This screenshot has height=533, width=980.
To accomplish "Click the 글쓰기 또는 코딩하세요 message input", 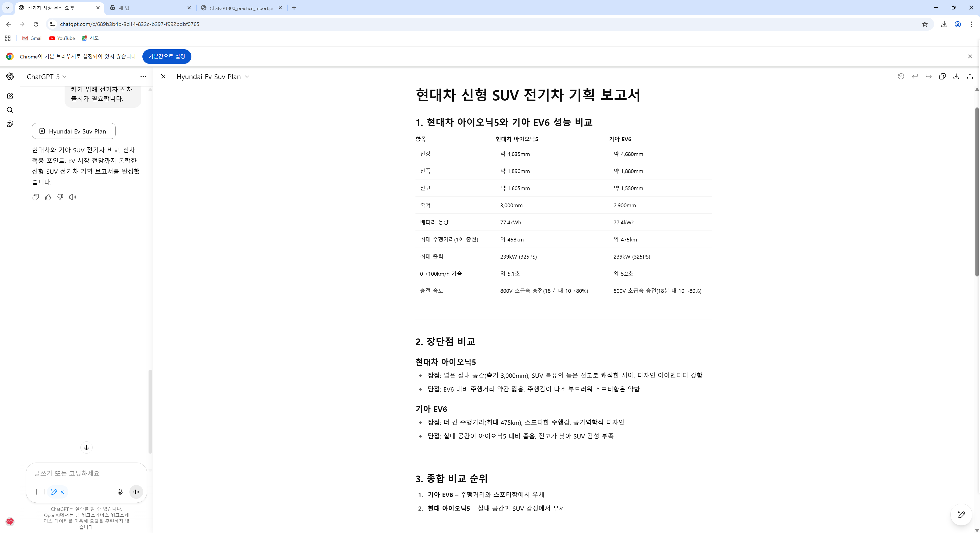I will [86, 473].
